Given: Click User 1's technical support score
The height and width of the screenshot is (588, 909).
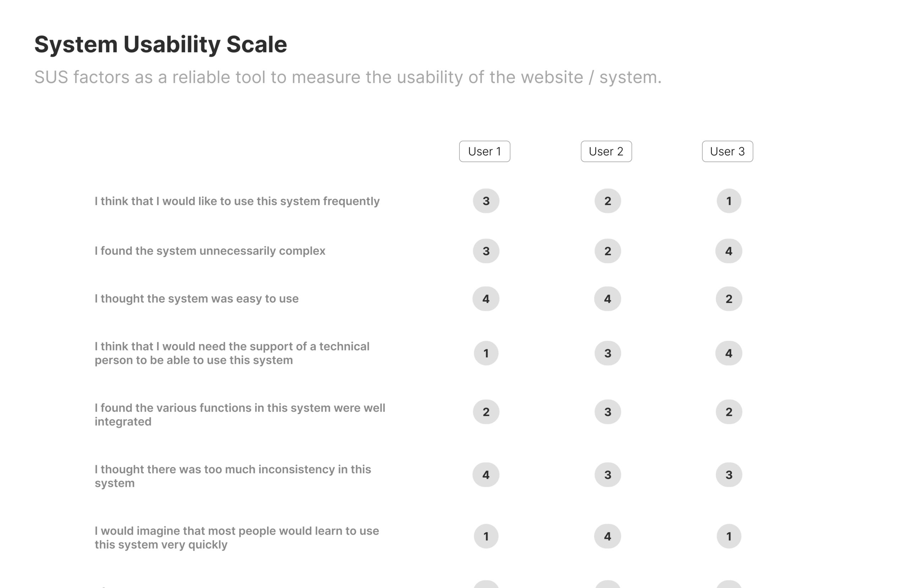Looking at the screenshot, I should tap(486, 353).
